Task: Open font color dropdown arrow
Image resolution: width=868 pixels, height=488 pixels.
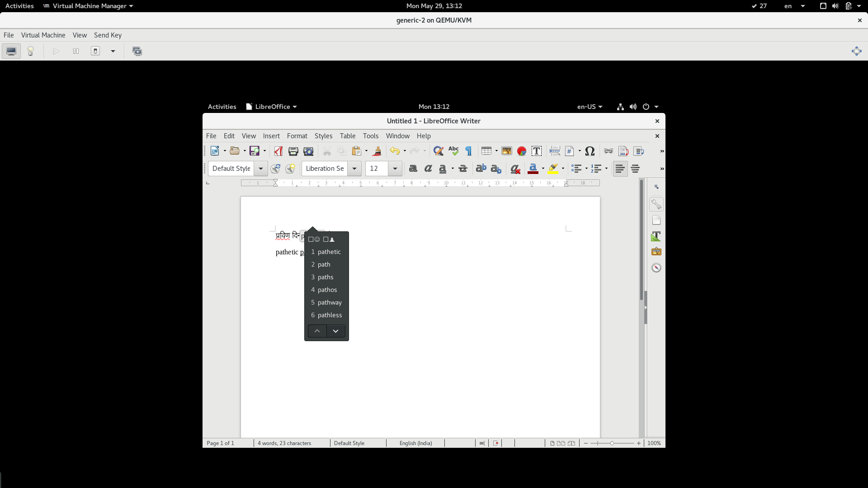Action: [543, 169]
